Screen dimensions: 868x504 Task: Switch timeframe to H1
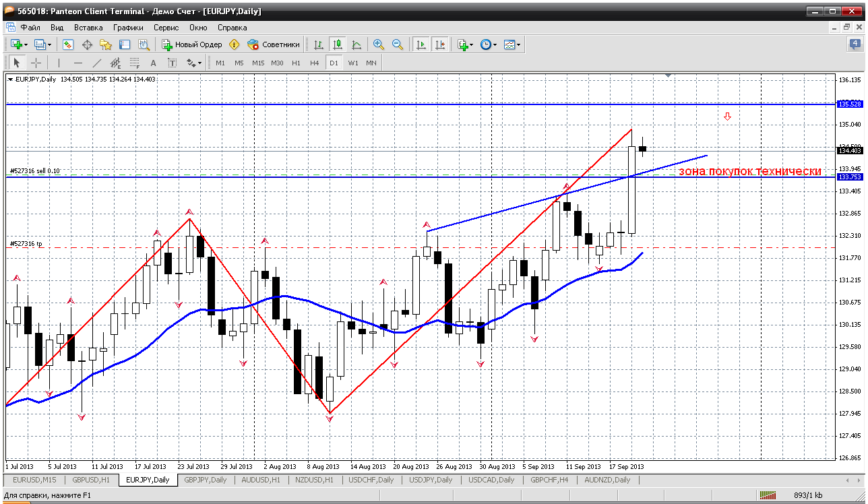pos(296,63)
